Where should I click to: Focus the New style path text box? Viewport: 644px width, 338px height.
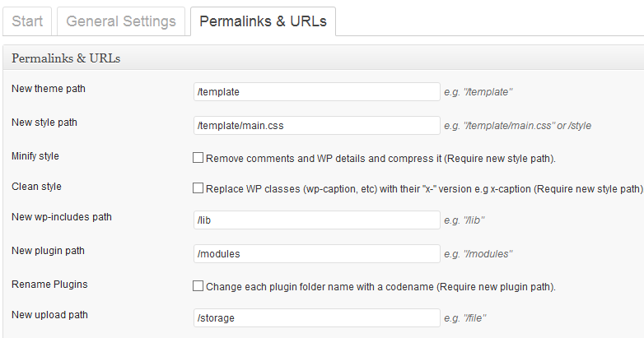(315, 126)
